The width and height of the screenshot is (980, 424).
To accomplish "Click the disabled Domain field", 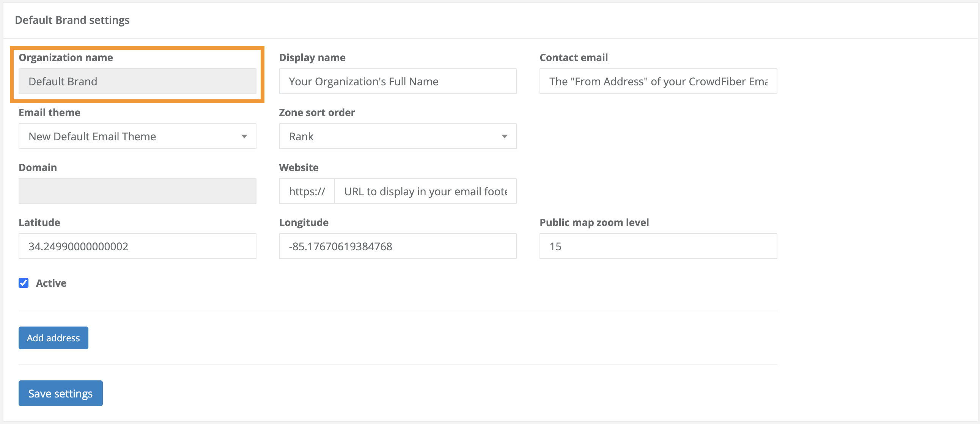I will coord(137,191).
